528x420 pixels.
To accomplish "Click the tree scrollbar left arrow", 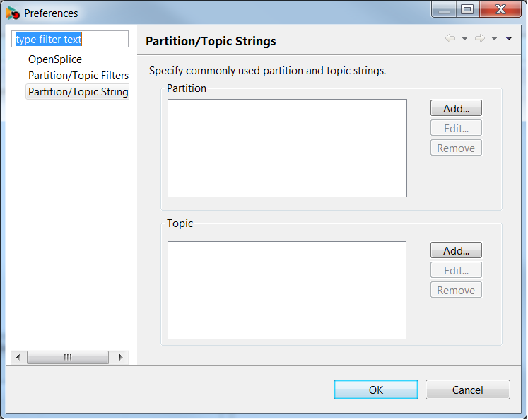I will point(18,357).
